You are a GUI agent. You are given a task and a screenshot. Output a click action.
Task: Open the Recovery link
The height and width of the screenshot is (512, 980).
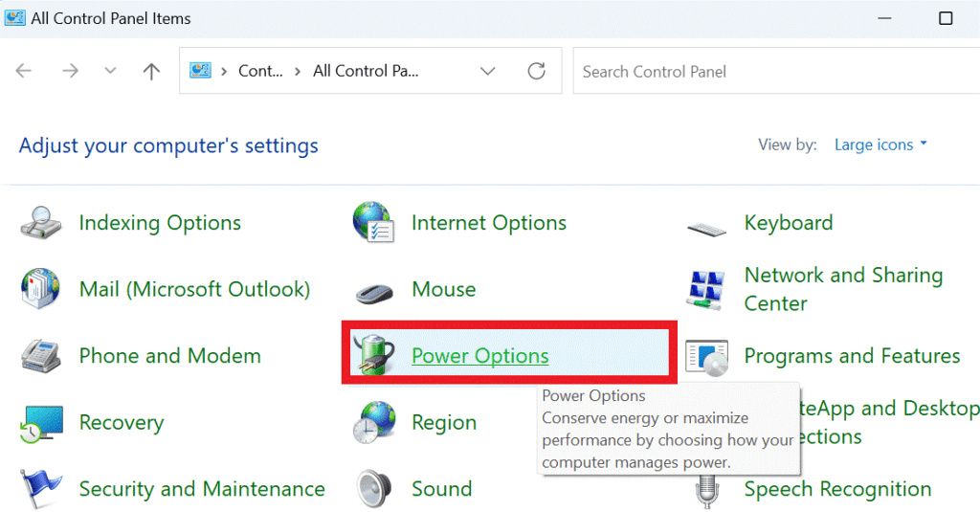coord(122,423)
